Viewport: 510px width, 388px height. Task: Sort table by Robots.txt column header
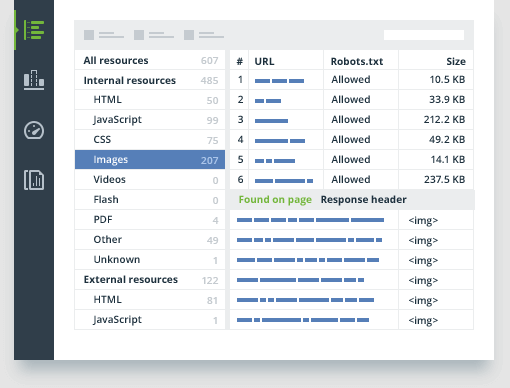click(x=357, y=61)
